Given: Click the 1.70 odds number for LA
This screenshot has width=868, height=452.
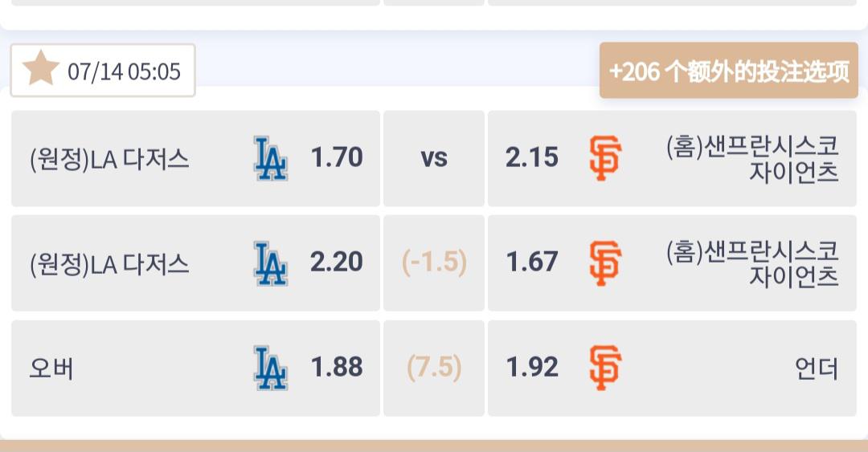Looking at the screenshot, I should (x=337, y=157).
